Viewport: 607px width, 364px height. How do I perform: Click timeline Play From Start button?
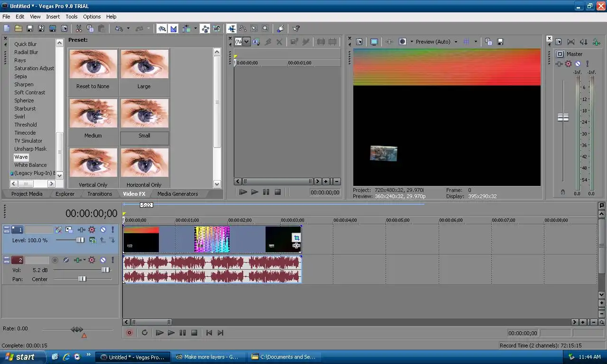coord(160,333)
